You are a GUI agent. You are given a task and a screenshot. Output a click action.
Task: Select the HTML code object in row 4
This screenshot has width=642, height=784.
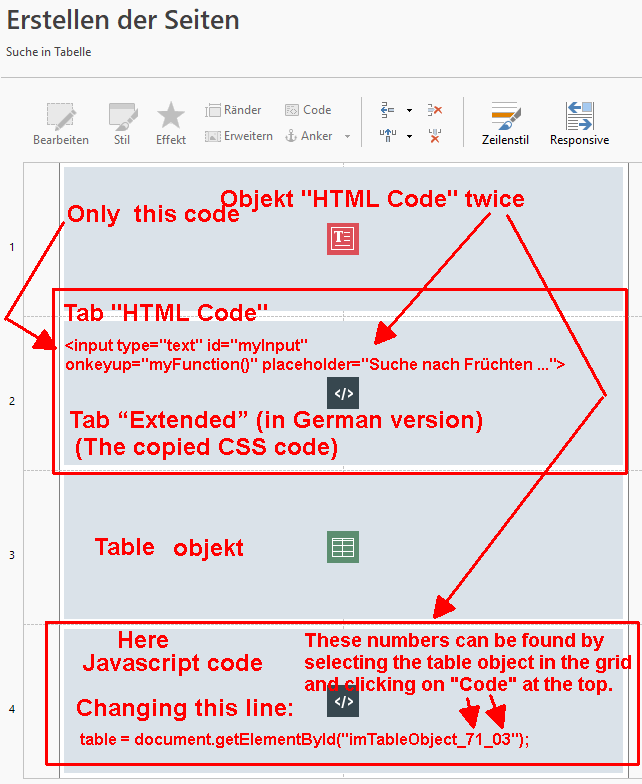click(343, 702)
